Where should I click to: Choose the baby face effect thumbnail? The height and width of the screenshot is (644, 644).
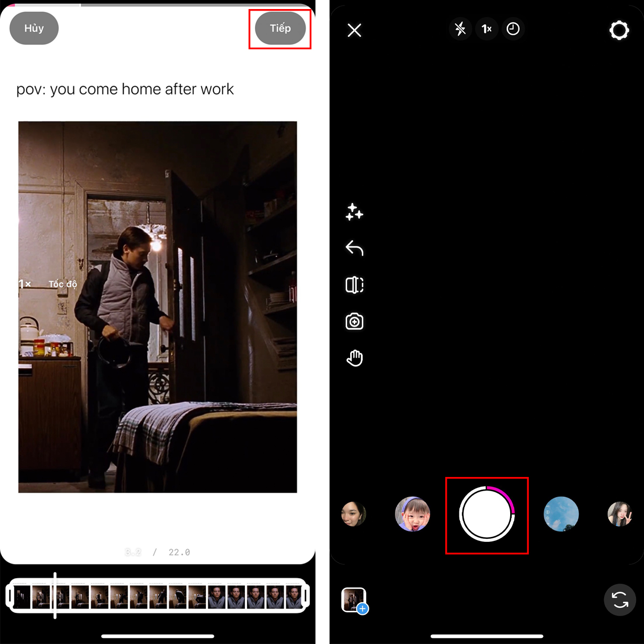point(413,514)
